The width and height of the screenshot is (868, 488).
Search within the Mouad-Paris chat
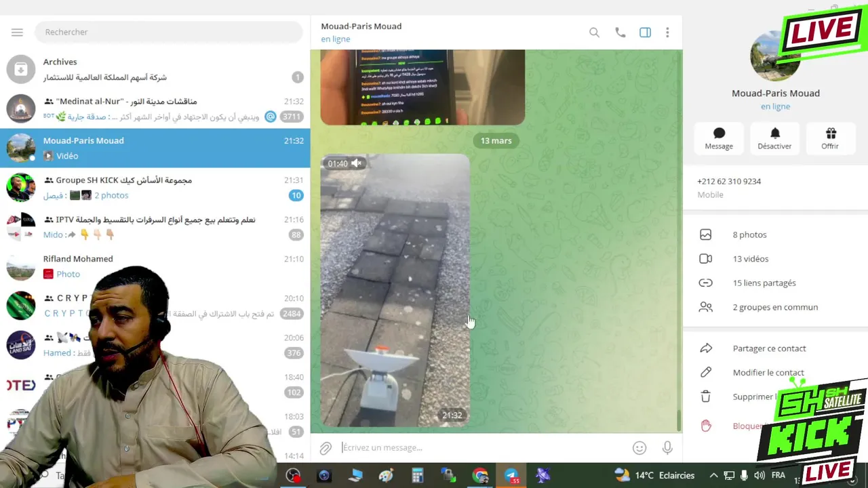pos(594,33)
